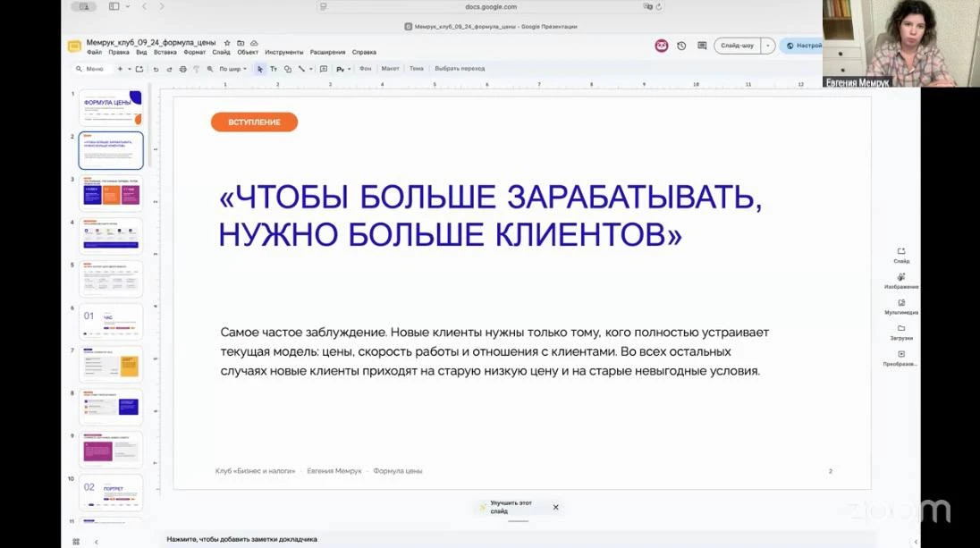Viewport: 980px width, 548px height.
Task: Select the shape tool
Action: point(288,69)
